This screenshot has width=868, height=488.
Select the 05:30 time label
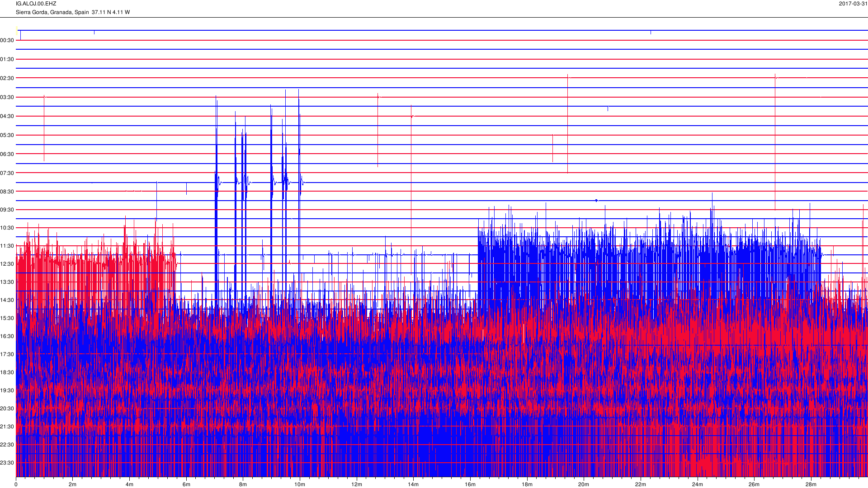(7, 135)
